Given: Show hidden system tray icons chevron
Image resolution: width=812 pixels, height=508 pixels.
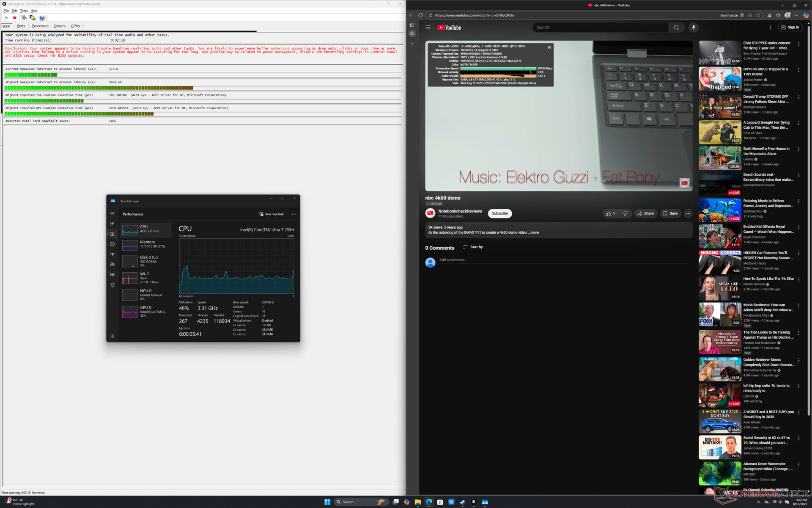Looking at the screenshot, I should click(x=758, y=502).
